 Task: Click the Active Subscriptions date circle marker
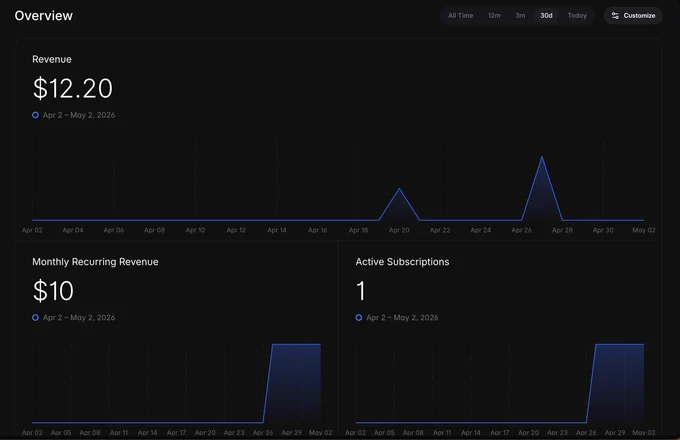359,317
